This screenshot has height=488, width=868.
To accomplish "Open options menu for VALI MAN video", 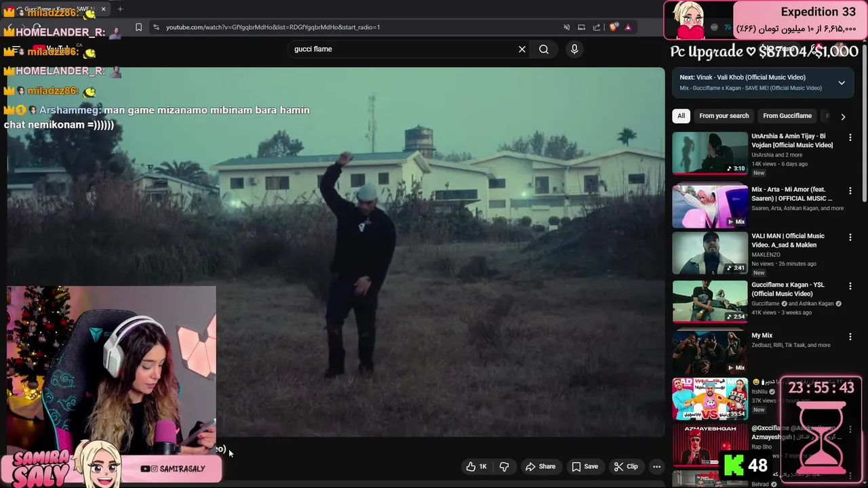I will point(850,237).
